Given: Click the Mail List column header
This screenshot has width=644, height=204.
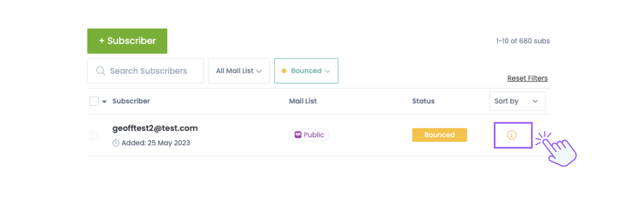Looking at the screenshot, I should pos(303,101).
